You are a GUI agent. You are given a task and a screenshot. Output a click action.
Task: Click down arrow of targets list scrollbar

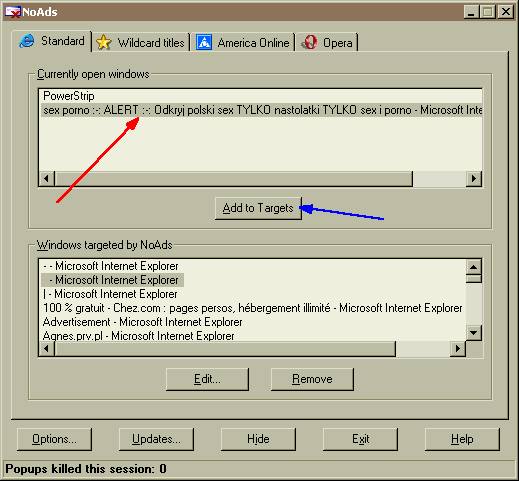[x=474, y=332]
